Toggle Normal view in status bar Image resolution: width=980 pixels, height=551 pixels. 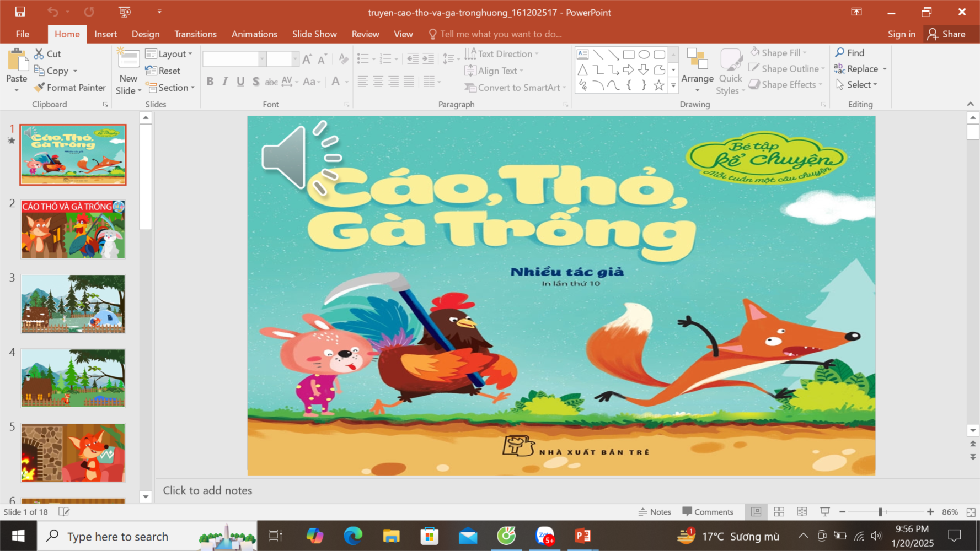(x=756, y=512)
